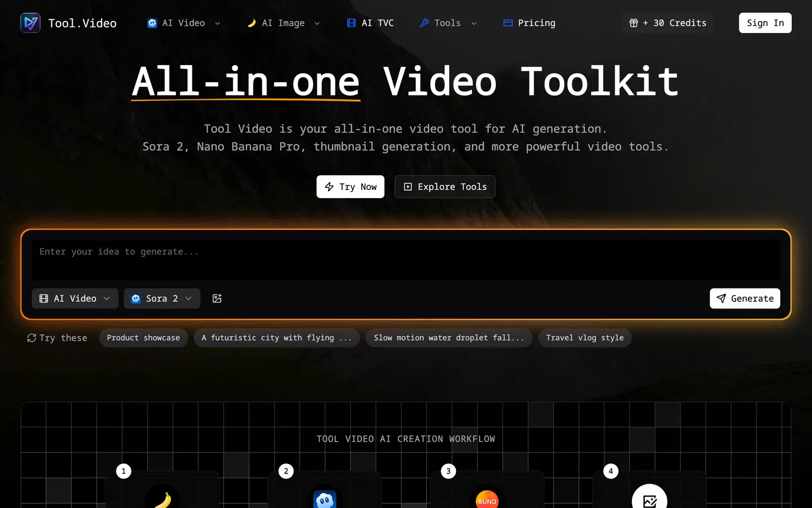This screenshot has width=812, height=508.
Task: Click the Sora icon beside AI Video menu
Action: point(152,23)
